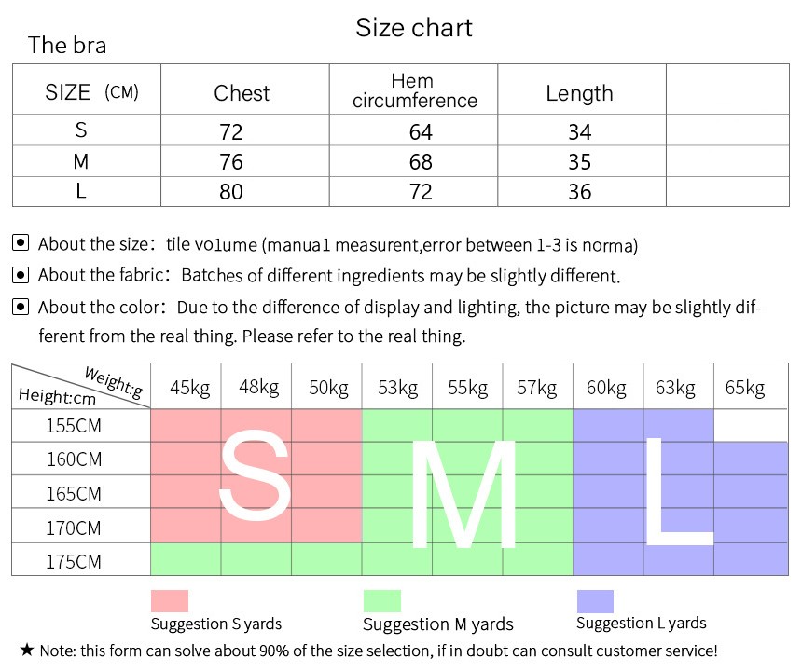Click the bullet icon beside About the fabric

21,275
